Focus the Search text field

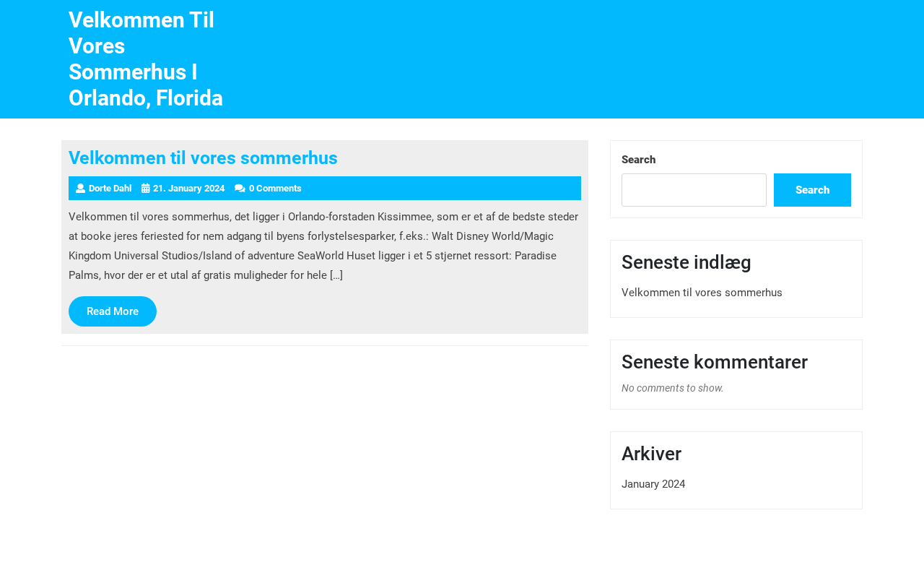(x=694, y=190)
